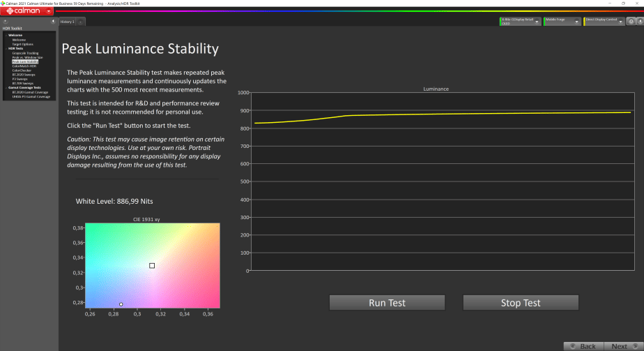
Task: Collapse the right panel with arrow icon
Action: pyautogui.click(x=640, y=22)
